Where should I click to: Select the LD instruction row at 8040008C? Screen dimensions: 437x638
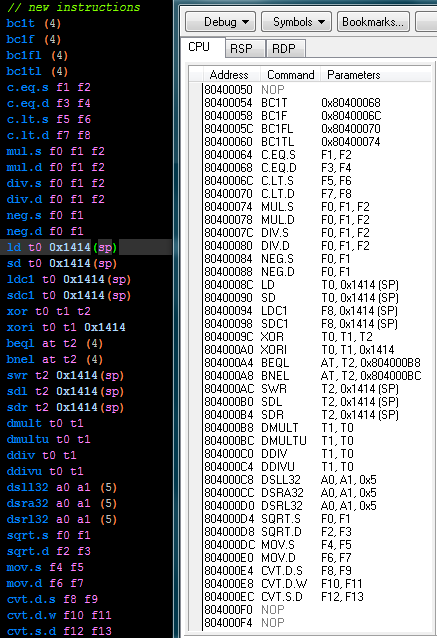pos(317,285)
